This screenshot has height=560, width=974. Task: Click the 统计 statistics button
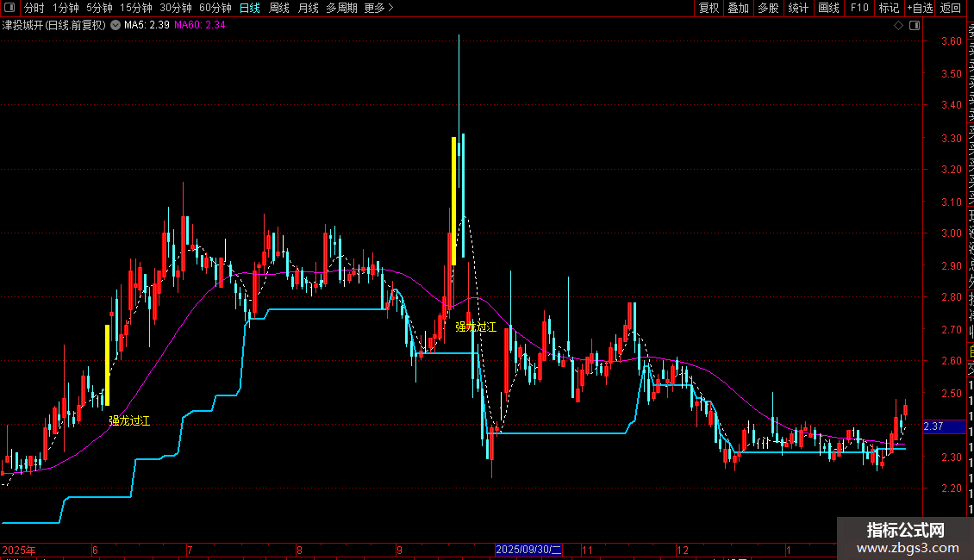coord(798,8)
